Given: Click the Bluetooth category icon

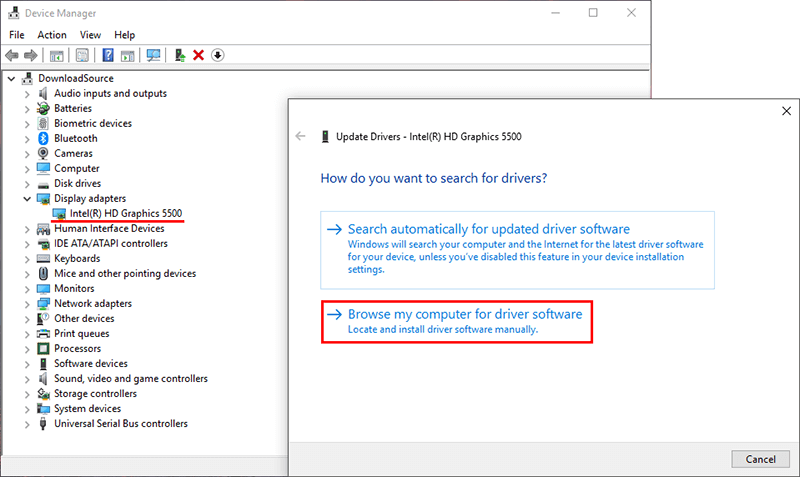Looking at the screenshot, I should [x=43, y=138].
